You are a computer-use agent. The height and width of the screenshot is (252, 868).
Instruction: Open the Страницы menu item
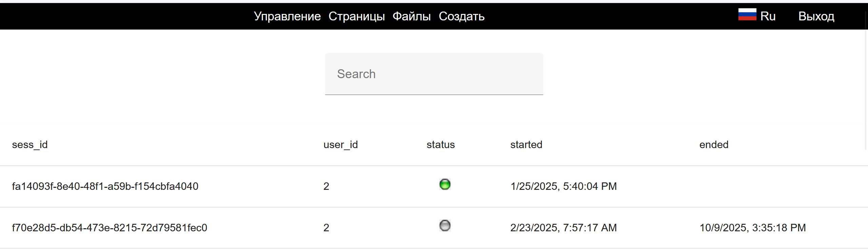tap(356, 16)
